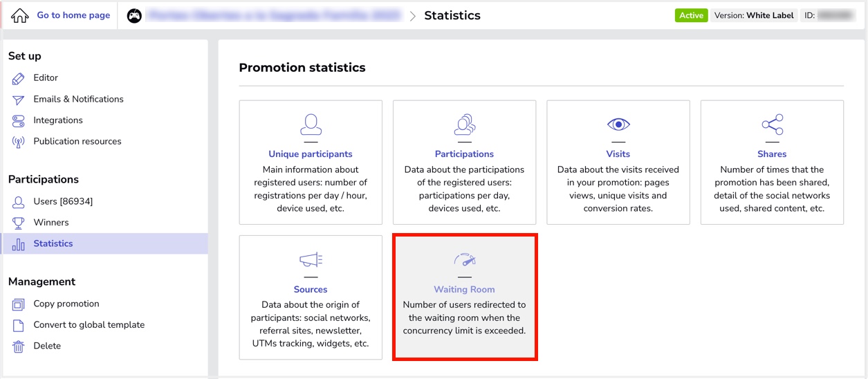The height and width of the screenshot is (379, 868).
Task: Choose Copy promotion under Management
Action: 66,304
